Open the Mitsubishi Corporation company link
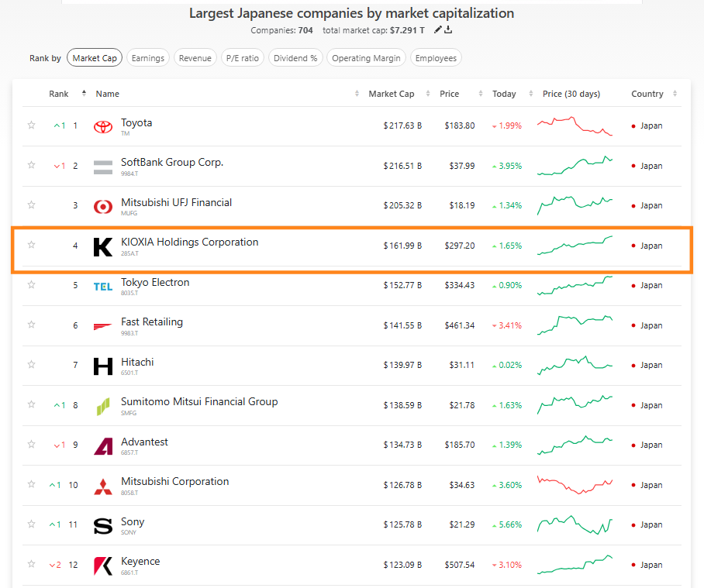The height and width of the screenshot is (588, 704). (175, 482)
